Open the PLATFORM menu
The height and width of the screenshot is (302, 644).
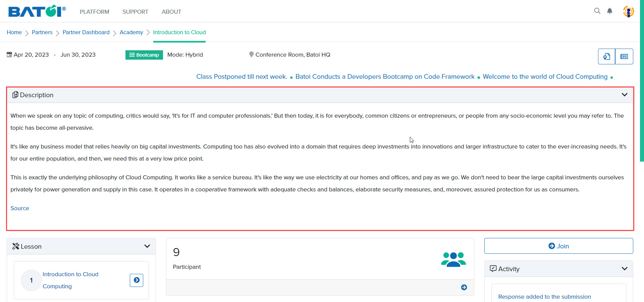point(95,12)
